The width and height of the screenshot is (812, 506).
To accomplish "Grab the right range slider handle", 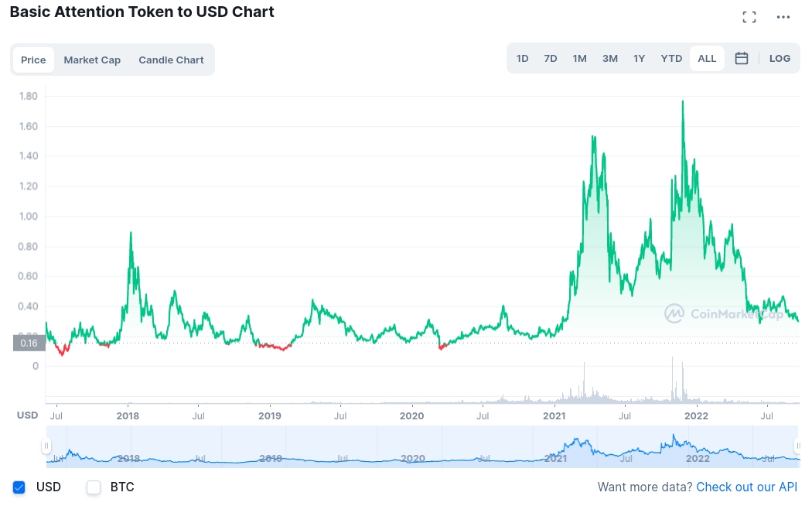I will click(x=797, y=446).
